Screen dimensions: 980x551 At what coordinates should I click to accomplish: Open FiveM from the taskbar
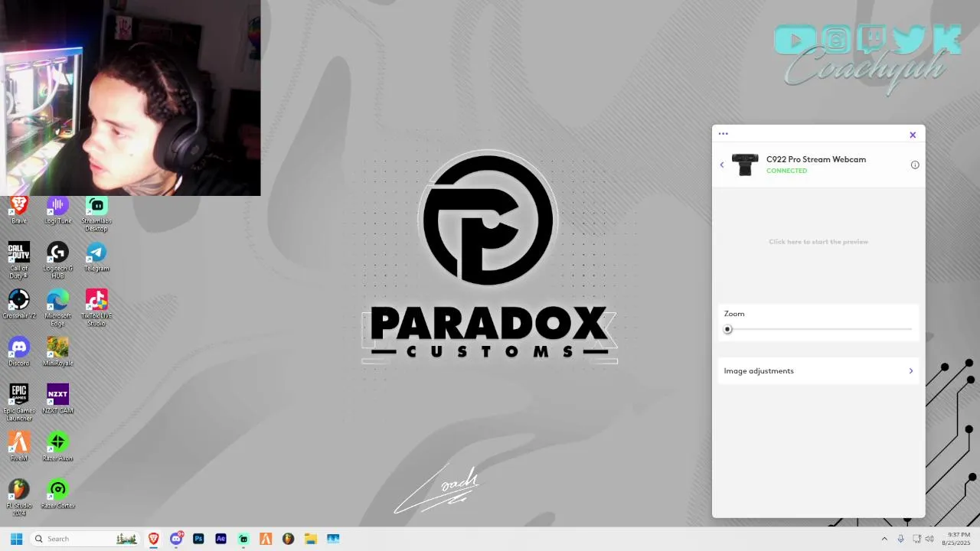pyautogui.click(x=266, y=539)
